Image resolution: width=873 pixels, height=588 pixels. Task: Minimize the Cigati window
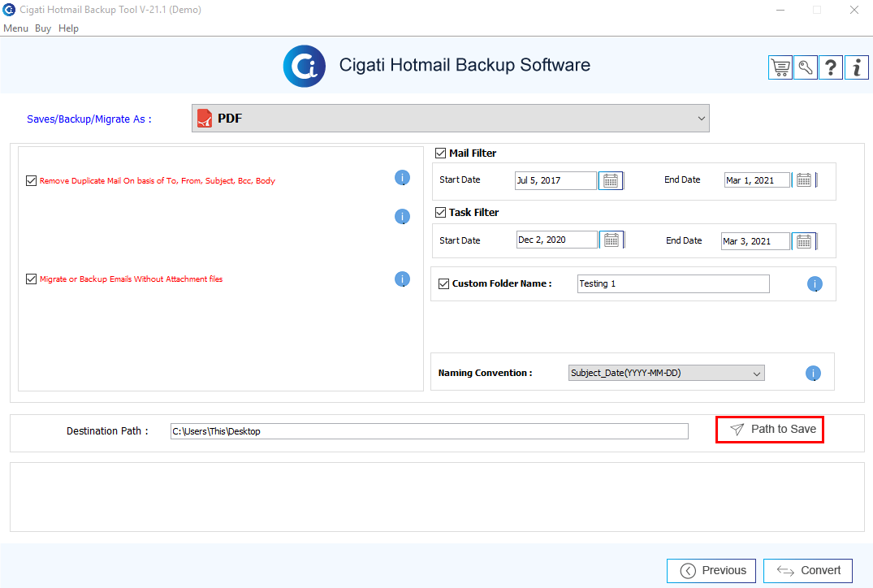(x=780, y=10)
